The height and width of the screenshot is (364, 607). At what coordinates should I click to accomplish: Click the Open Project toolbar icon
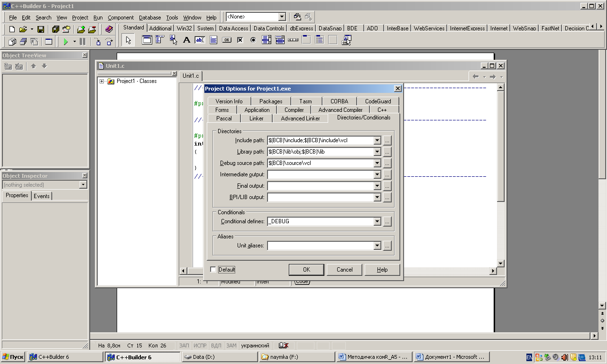66,29
